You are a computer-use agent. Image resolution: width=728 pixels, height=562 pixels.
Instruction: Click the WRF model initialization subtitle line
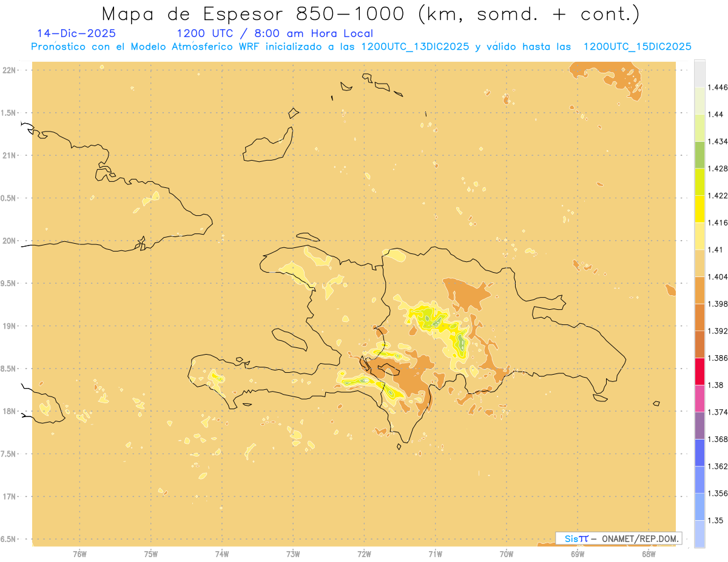click(x=361, y=47)
